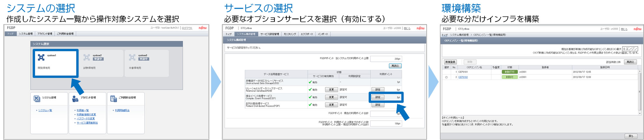Screen dimensions: 644x140
Task: Click the ご利用料金管理 panel icon
Action: point(113,98)
